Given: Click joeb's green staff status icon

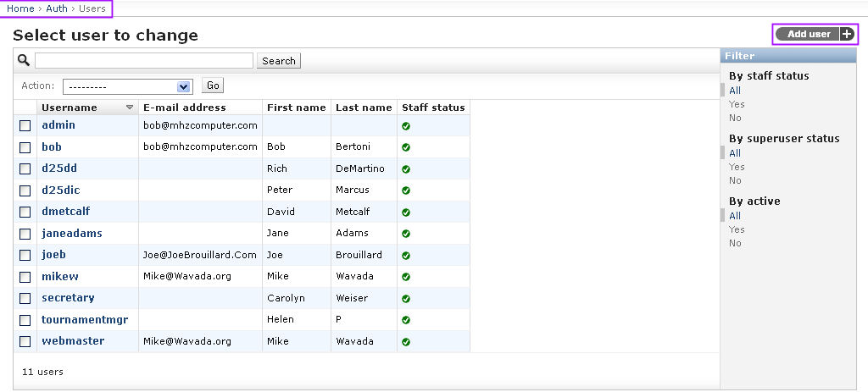Looking at the screenshot, I should click(x=406, y=255).
